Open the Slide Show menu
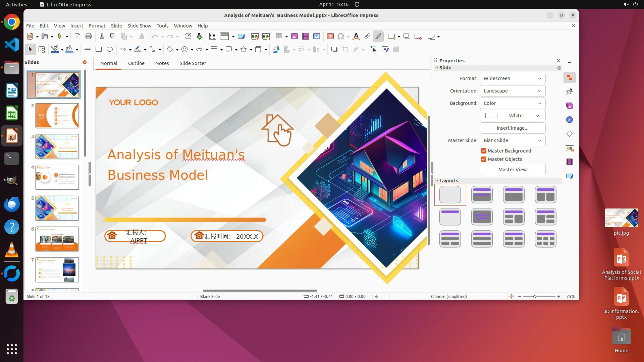Screen dimensions: 644x362 point(139,26)
